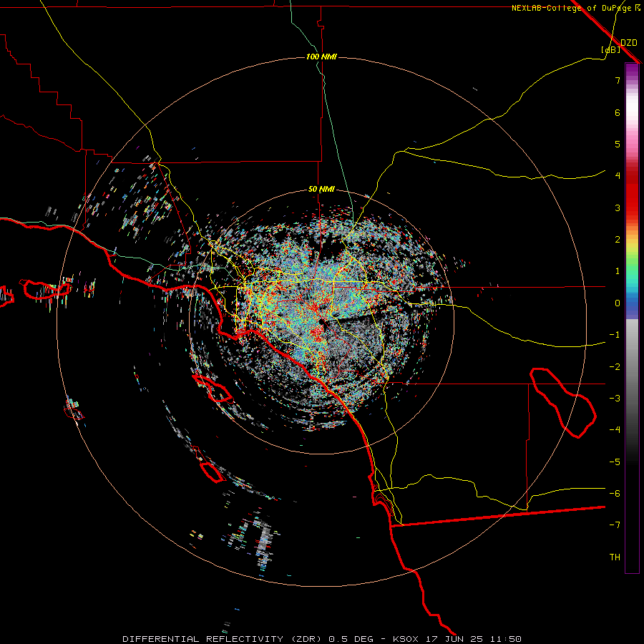Click the 1 value on color scale

click(618, 271)
